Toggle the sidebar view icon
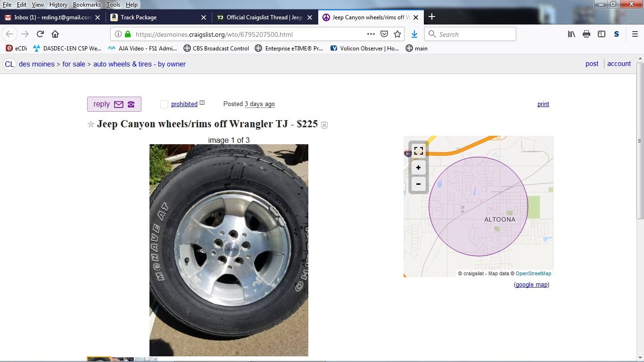Viewport: 644px width, 362px height. point(602,34)
